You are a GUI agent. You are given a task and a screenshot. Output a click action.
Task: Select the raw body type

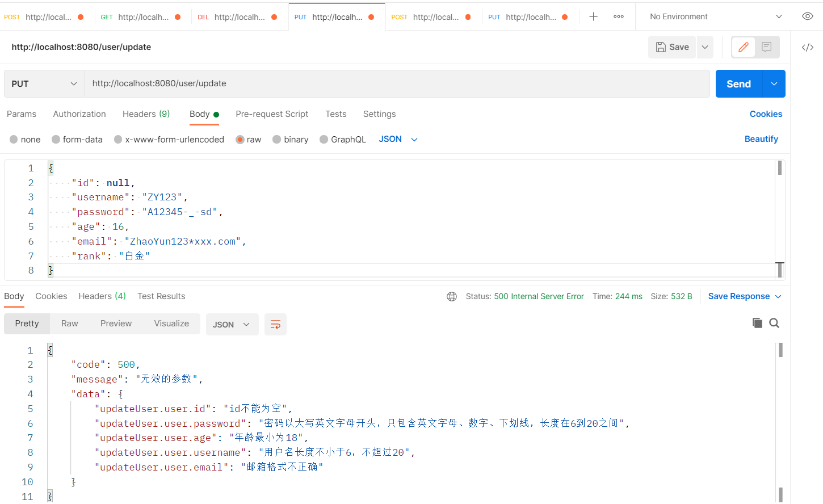point(249,140)
